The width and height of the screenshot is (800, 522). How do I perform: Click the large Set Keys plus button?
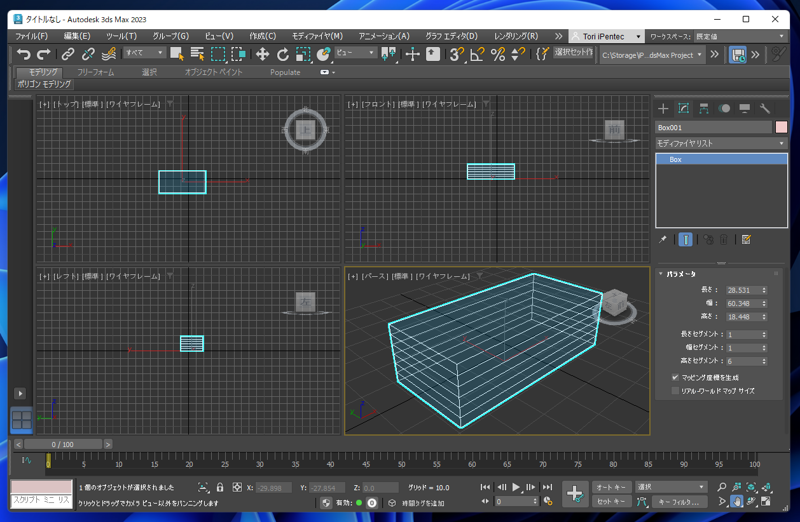tap(575, 494)
